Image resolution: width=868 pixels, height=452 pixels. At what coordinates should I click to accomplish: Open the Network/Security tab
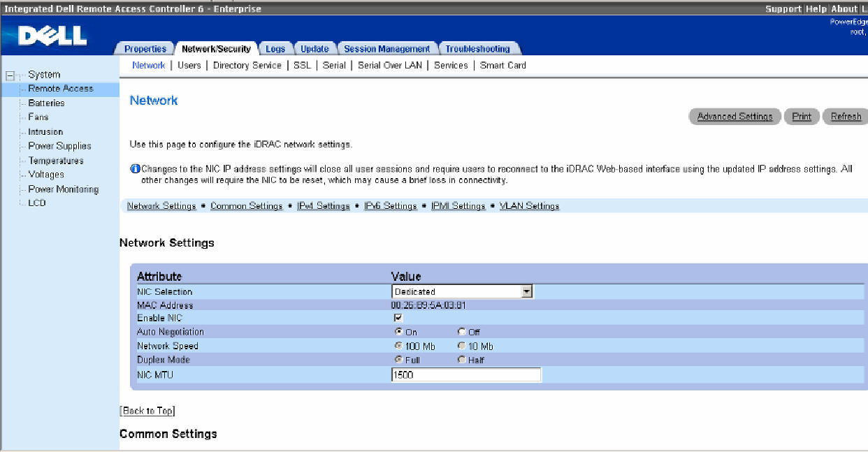coord(215,49)
